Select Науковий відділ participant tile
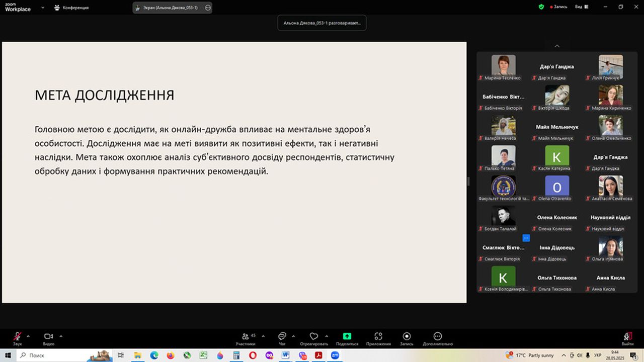 pyautogui.click(x=611, y=219)
